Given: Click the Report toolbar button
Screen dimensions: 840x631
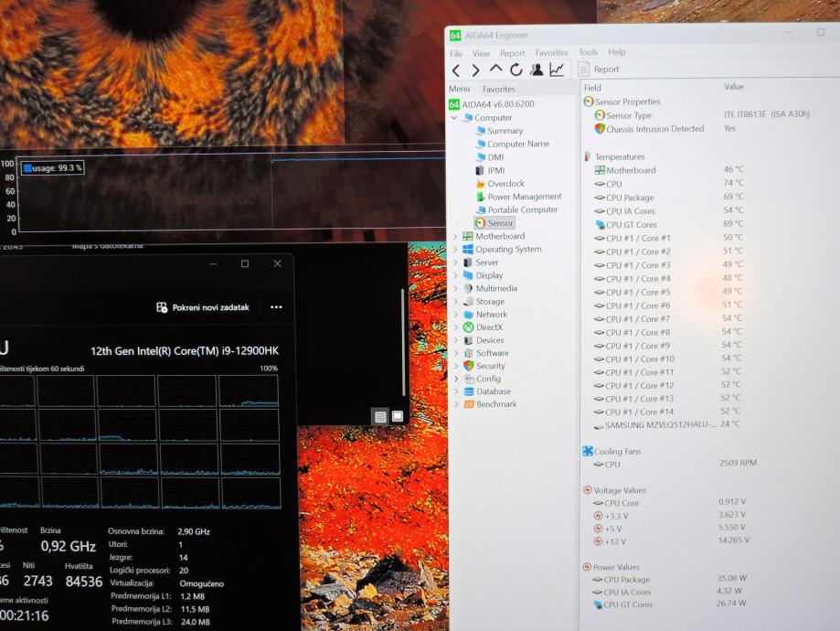Looking at the screenshot, I should (x=599, y=70).
